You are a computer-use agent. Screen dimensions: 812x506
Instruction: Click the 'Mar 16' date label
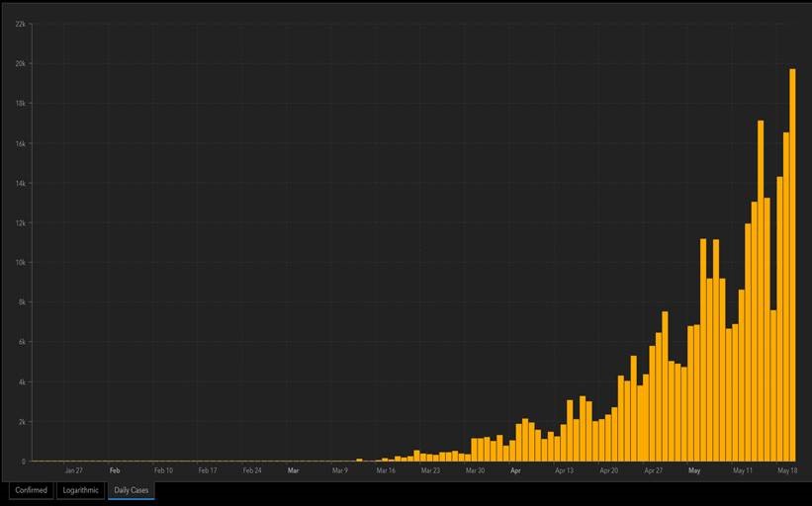[386, 471]
